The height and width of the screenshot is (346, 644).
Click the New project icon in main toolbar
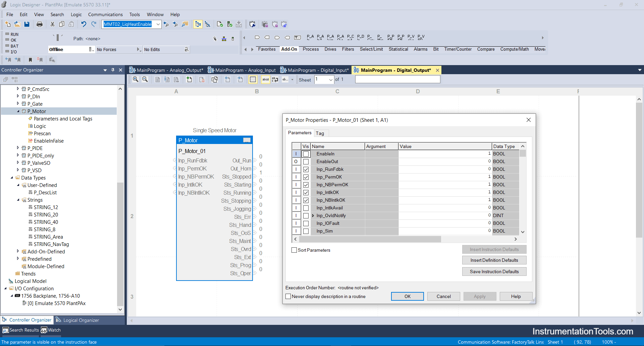(8, 24)
